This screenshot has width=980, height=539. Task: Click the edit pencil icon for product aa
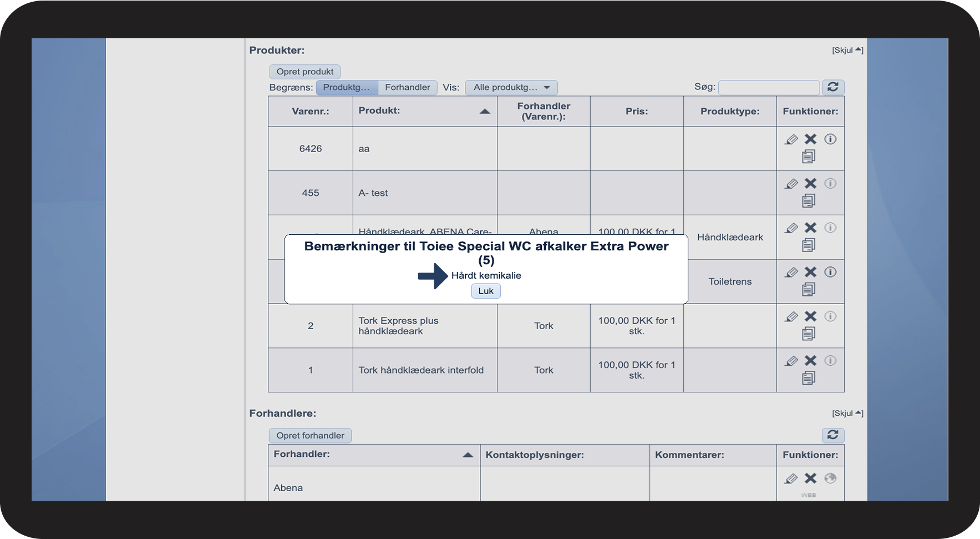(x=791, y=139)
